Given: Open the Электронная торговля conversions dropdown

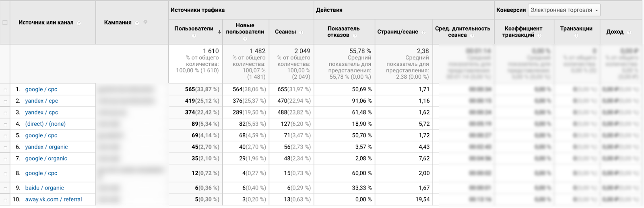Looking at the screenshot, I should pyautogui.click(x=564, y=10).
